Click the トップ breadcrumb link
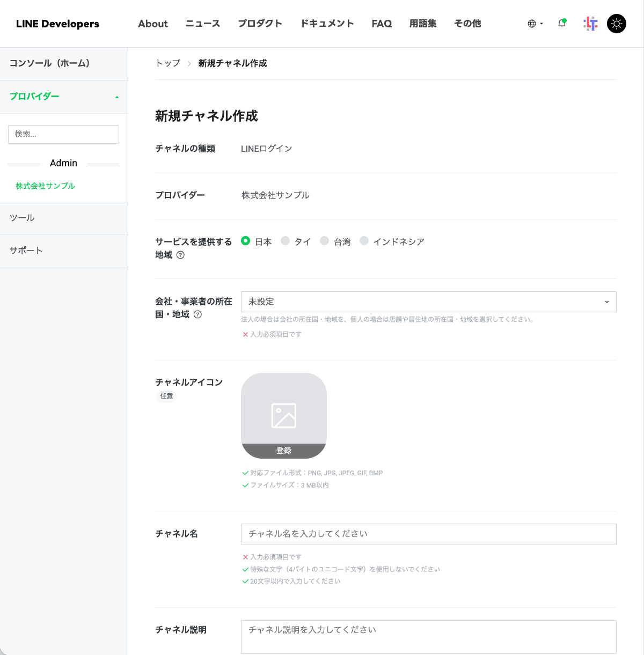This screenshot has height=655, width=644. [x=168, y=63]
